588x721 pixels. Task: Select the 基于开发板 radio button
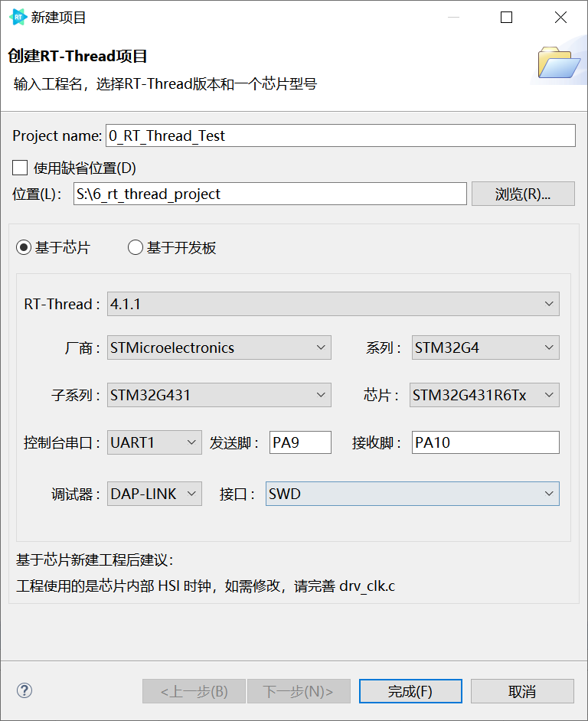[135, 247]
